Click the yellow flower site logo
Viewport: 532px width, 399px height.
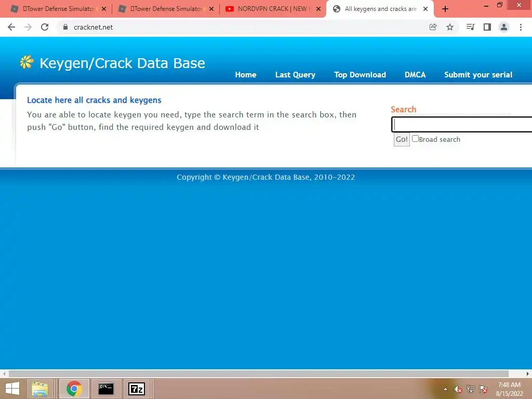(26, 62)
